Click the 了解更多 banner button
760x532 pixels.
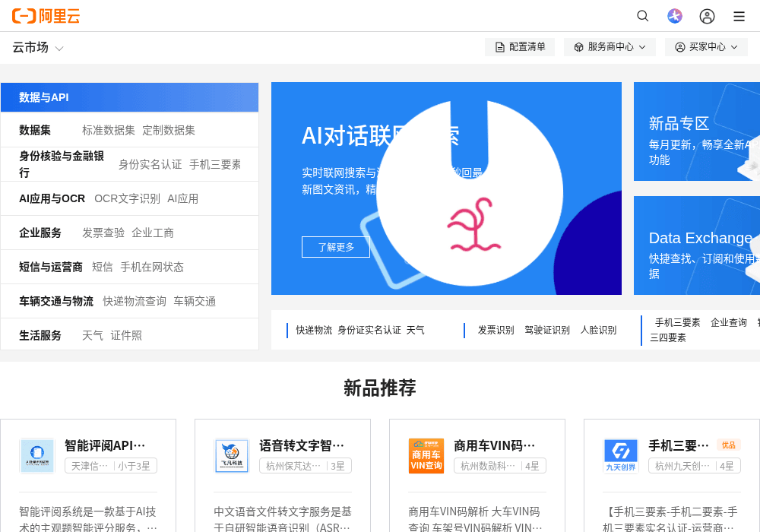click(336, 247)
